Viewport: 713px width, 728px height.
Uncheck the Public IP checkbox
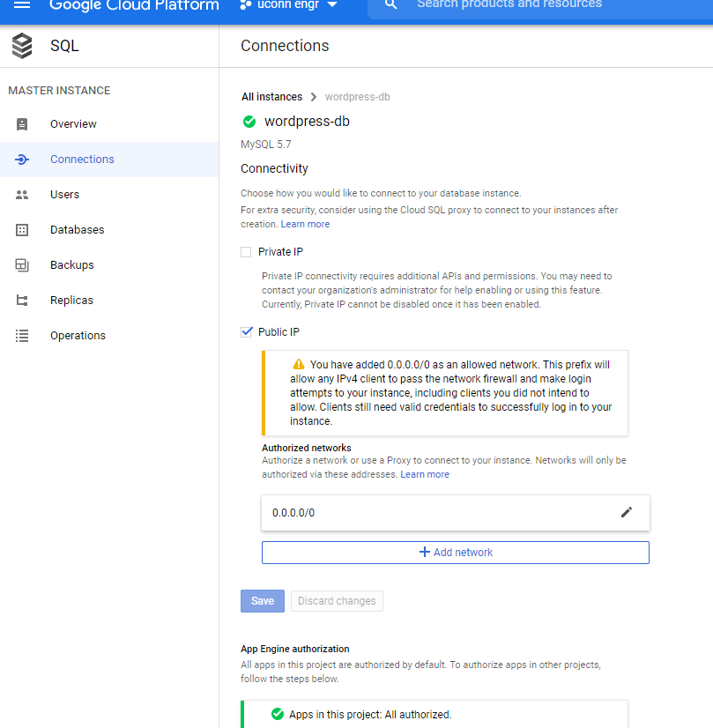click(247, 332)
